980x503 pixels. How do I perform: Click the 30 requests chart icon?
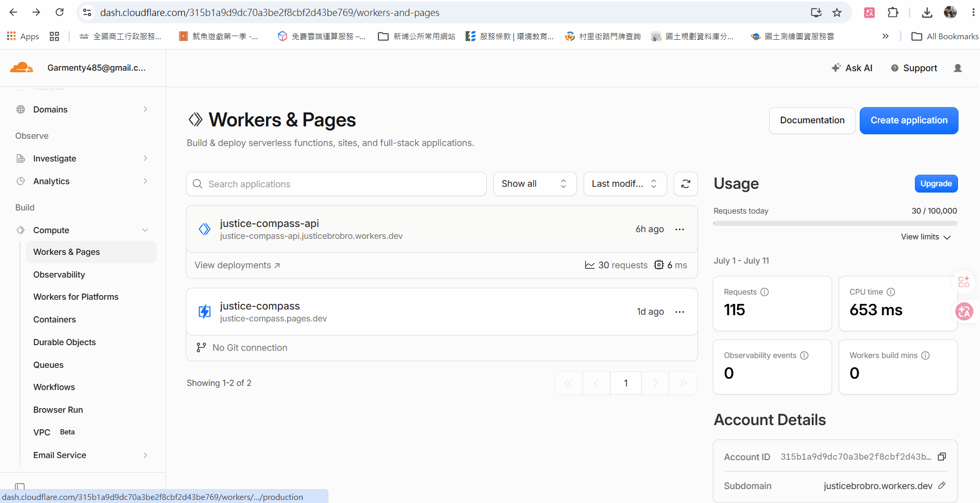point(590,265)
